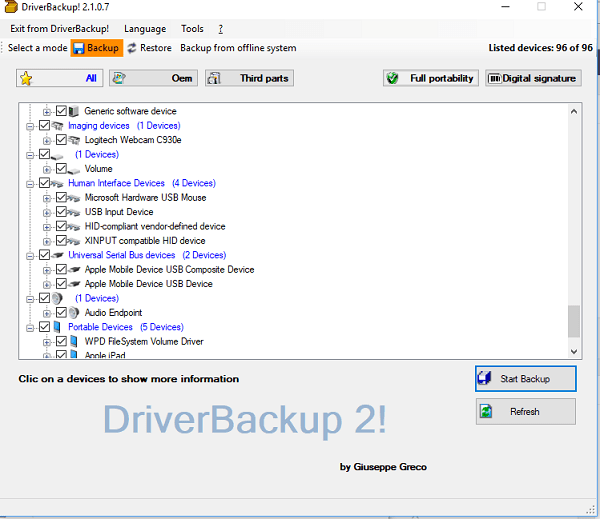Open the Exit from DriverBackup! menu
600x519 pixels.
(x=59, y=29)
